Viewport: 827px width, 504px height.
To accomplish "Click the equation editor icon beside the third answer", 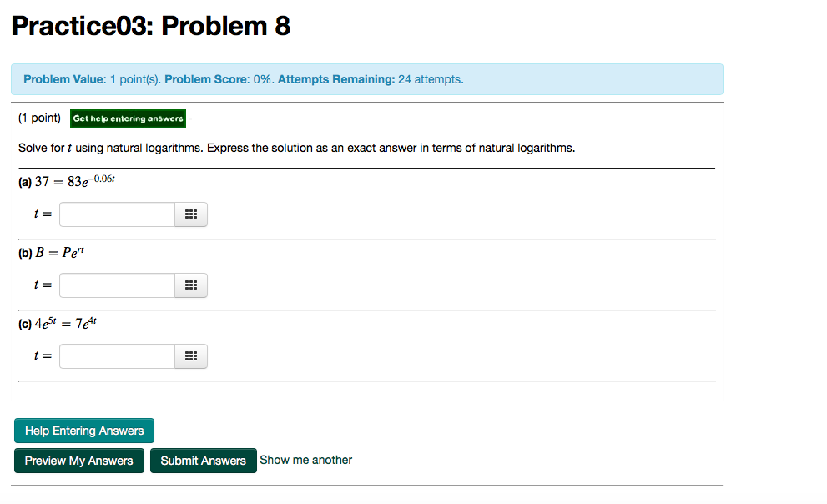I will click(x=190, y=355).
